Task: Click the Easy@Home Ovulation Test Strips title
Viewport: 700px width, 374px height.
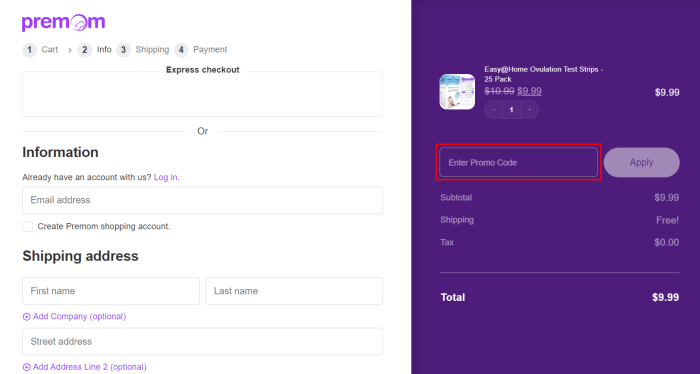Action: tap(544, 74)
